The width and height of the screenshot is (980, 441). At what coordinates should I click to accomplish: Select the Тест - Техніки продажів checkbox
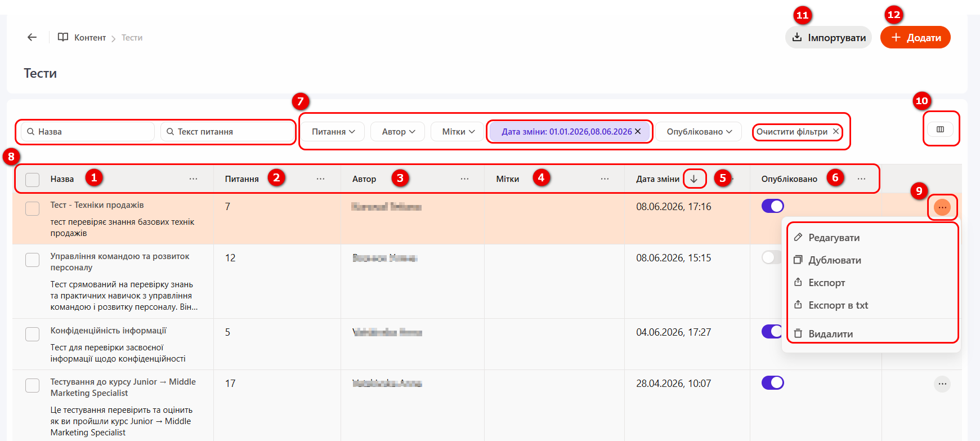point(33,208)
